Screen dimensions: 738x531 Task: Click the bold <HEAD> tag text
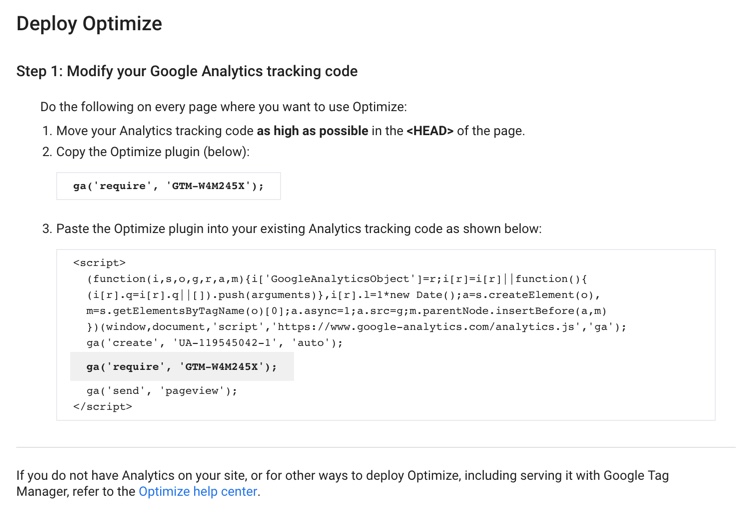tap(430, 131)
